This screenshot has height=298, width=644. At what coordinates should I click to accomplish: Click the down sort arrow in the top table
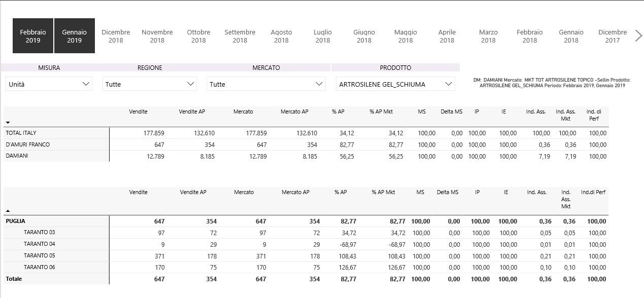[8, 123]
